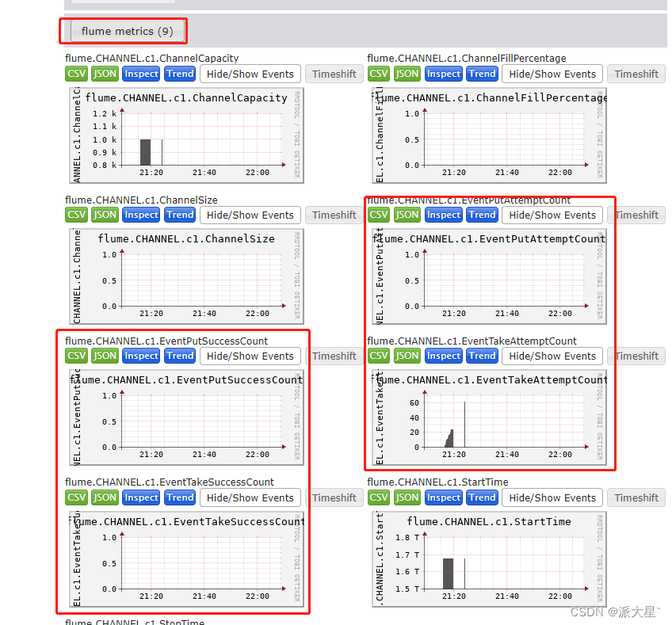Open the EventTakeSuccessCount graph image
672x625 pixels.
point(186,559)
